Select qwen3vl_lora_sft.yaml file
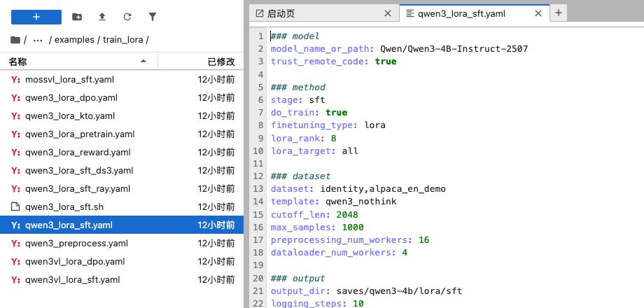This screenshot has width=644, height=308. [x=122, y=280]
